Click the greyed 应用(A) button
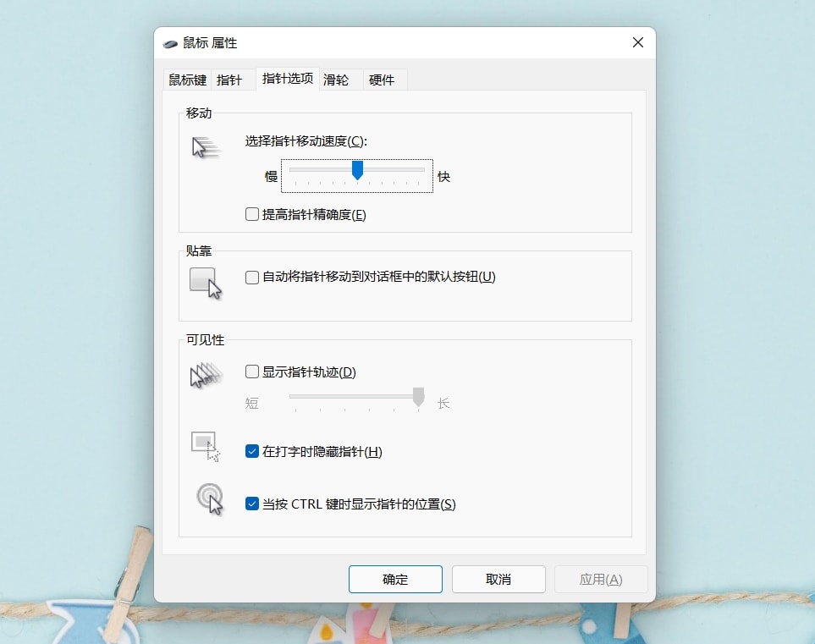Image resolution: width=815 pixels, height=644 pixels. pyautogui.click(x=601, y=579)
